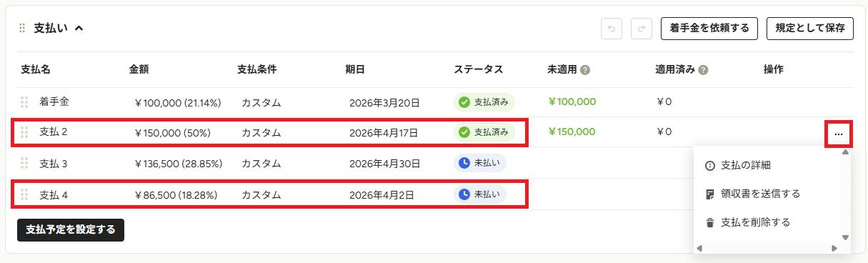Click the 支払予定を設定する button

71,230
